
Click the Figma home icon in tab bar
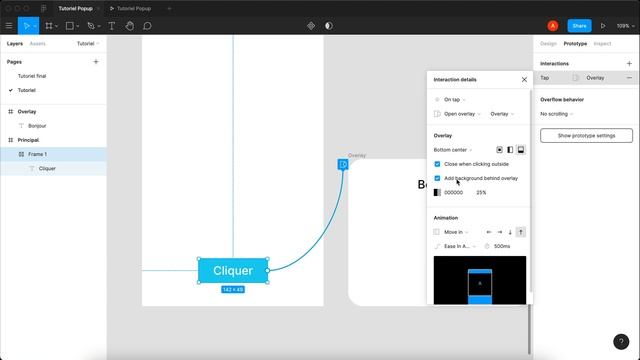point(43,8)
